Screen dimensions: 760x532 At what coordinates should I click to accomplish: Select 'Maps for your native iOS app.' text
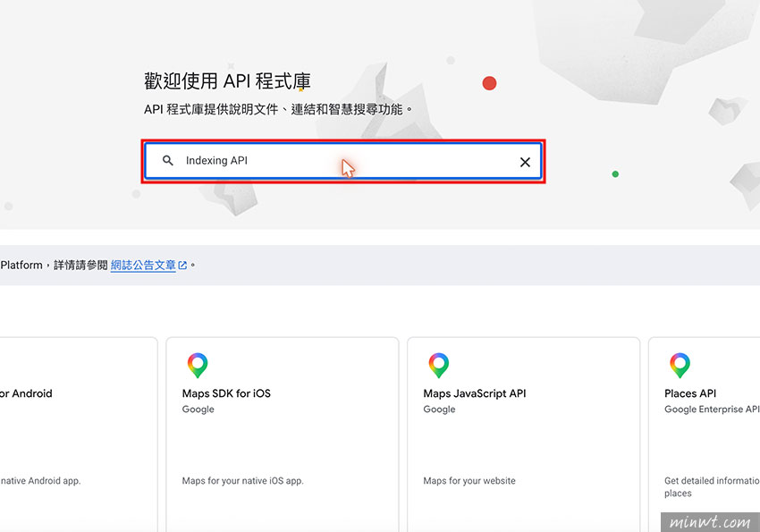pos(243,481)
